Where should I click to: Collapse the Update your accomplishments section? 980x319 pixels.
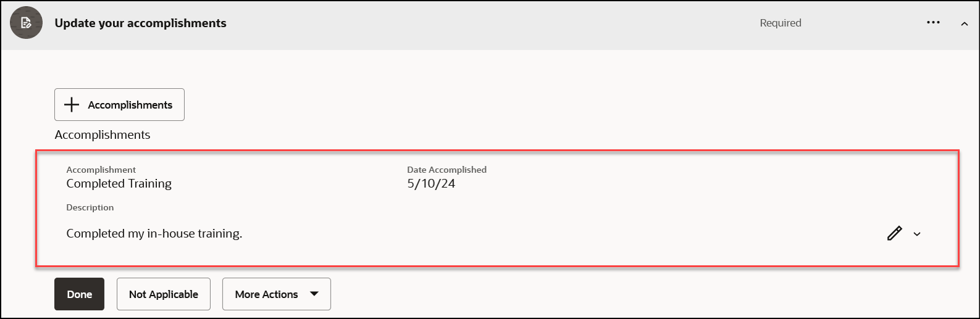point(965,24)
